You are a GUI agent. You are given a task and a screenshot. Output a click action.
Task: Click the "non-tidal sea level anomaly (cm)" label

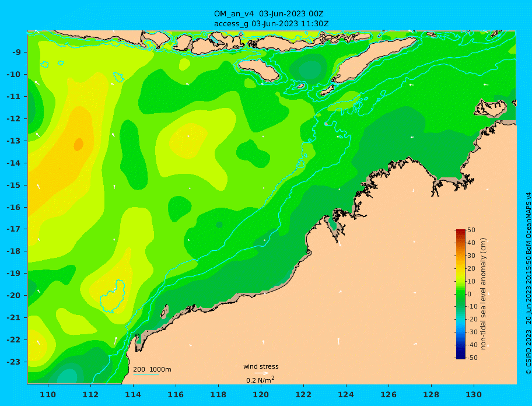pos(484,294)
